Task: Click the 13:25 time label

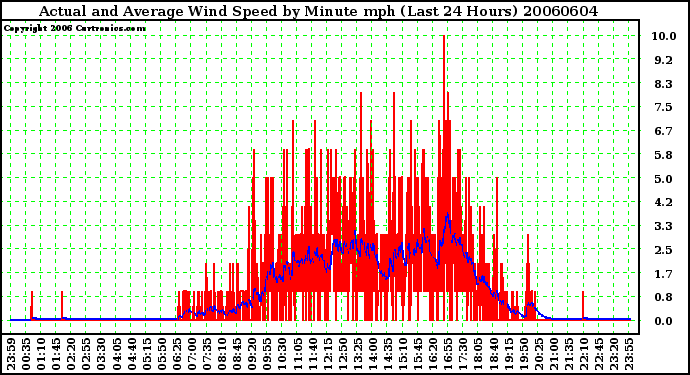Action: (357, 354)
